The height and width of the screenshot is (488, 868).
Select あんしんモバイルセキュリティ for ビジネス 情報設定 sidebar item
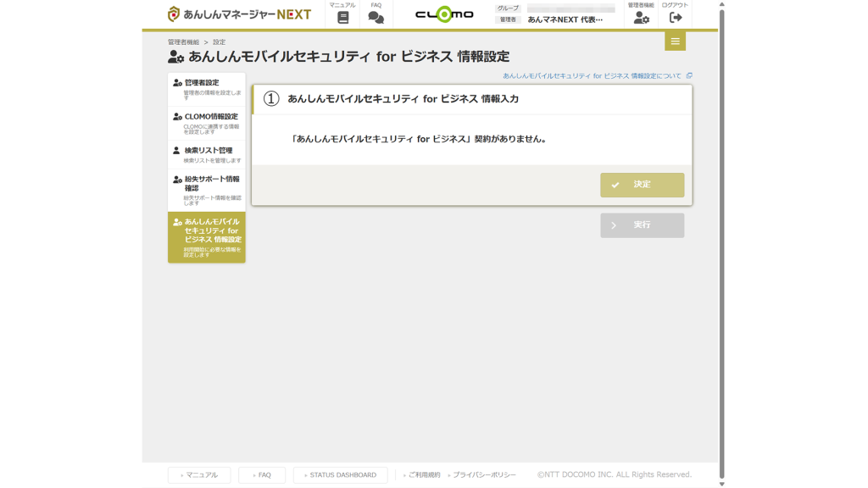pyautogui.click(x=207, y=237)
